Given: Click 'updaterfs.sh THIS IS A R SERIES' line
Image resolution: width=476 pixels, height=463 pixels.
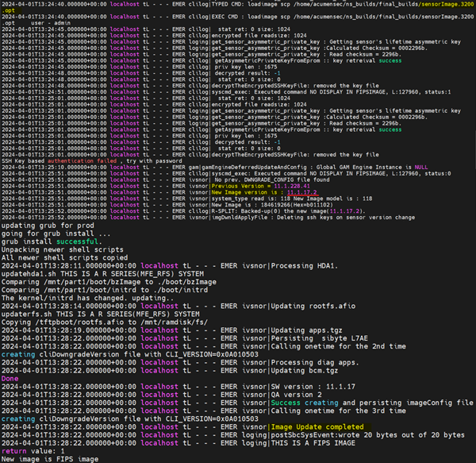Looking at the screenshot, I should point(101,314).
